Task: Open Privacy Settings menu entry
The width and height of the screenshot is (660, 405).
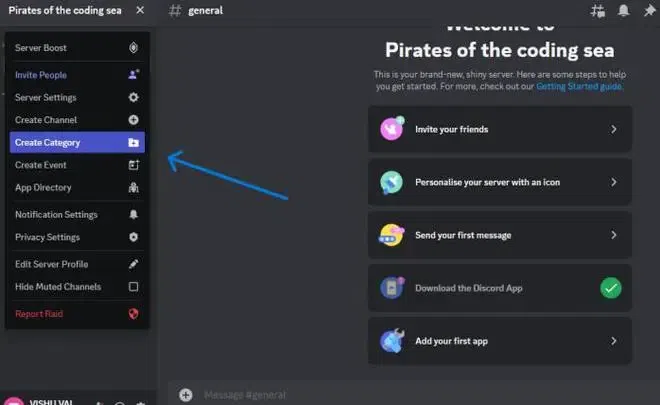Action: (x=77, y=237)
